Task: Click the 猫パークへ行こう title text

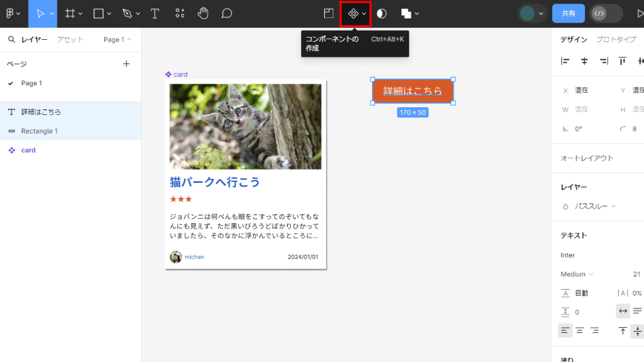Action: (215, 182)
